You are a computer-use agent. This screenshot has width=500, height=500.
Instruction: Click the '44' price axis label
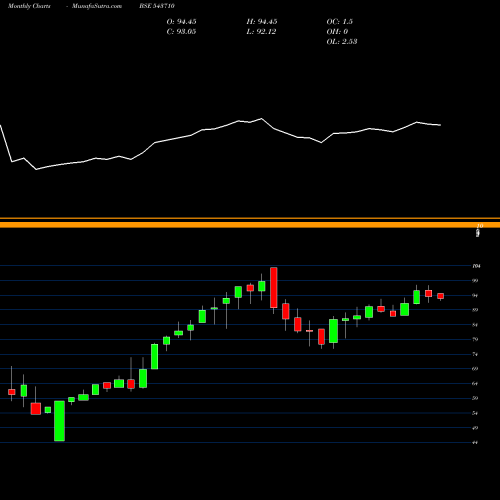[475, 442]
